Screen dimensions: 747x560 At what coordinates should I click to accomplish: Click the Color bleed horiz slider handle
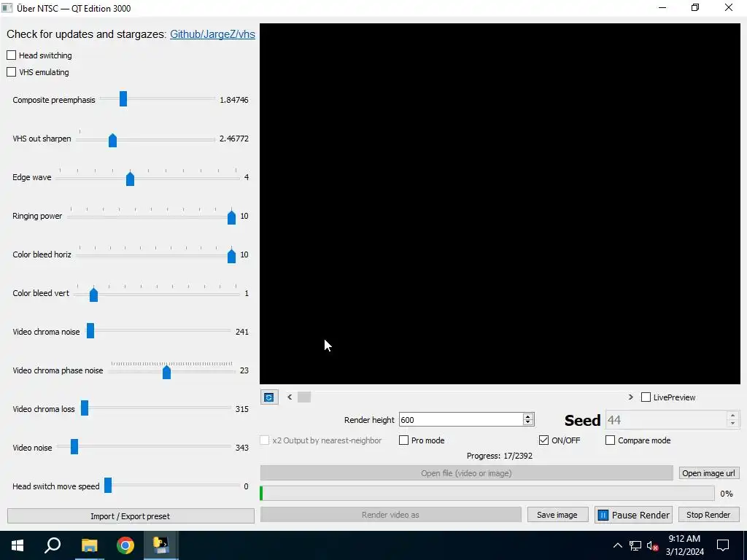(231, 256)
